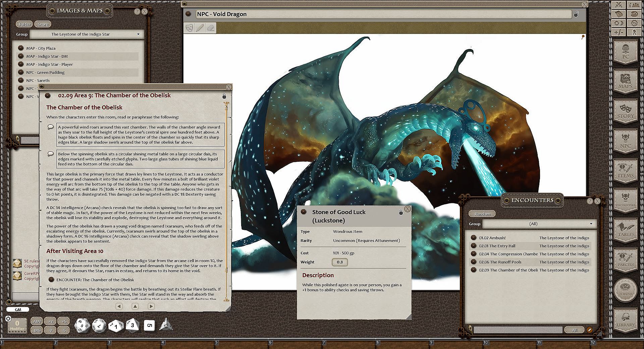
Task: Open the combat tracker crossed-swords icon
Action: 619,5
